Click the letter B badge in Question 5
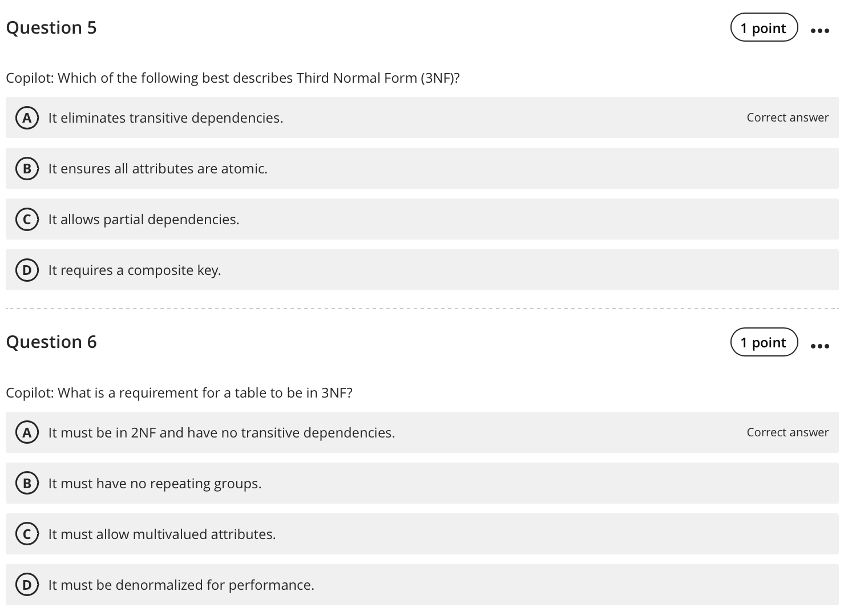This screenshot has width=856, height=616. 27,169
